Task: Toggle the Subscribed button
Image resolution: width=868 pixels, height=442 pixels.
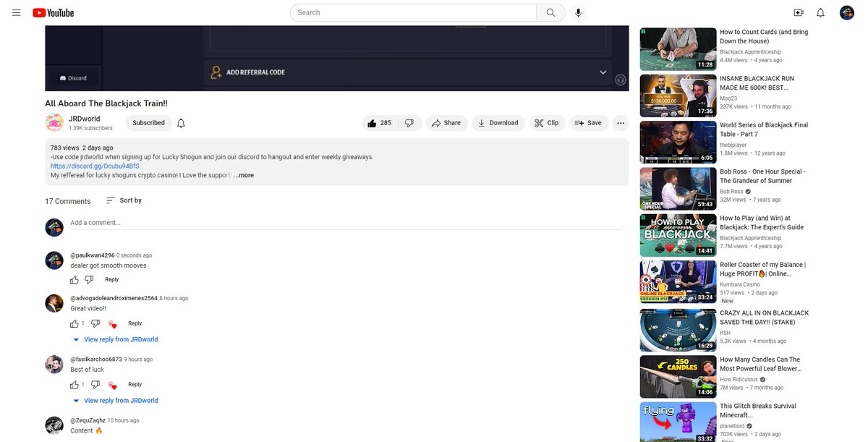Action: click(x=148, y=123)
